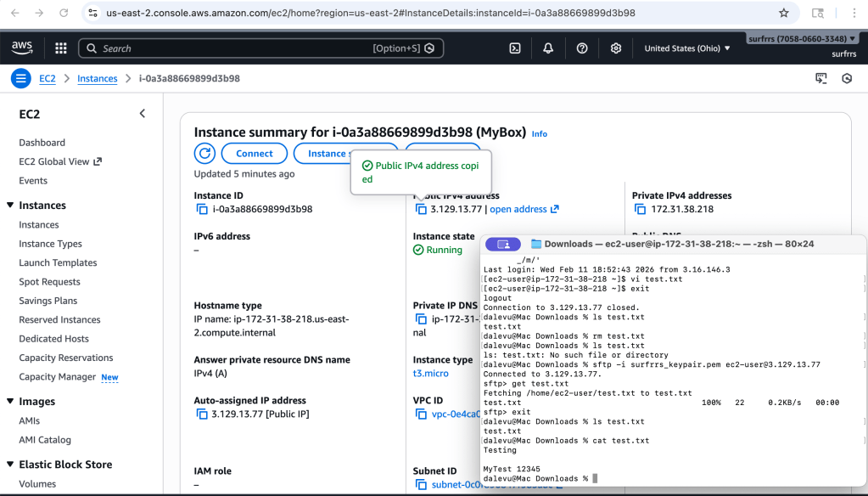Open the notifications bell icon
This screenshot has height=496, width=868.
(547, 48)
